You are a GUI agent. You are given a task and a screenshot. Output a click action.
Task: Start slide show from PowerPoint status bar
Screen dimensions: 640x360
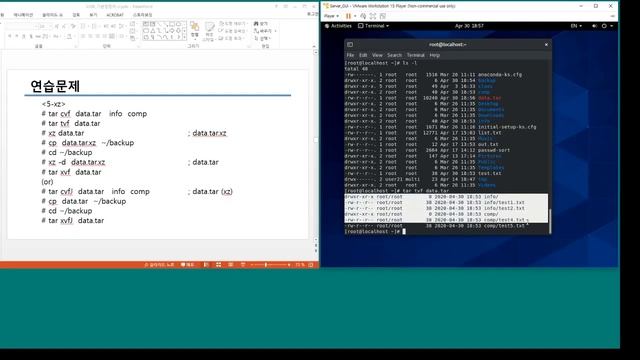point(243,265)
